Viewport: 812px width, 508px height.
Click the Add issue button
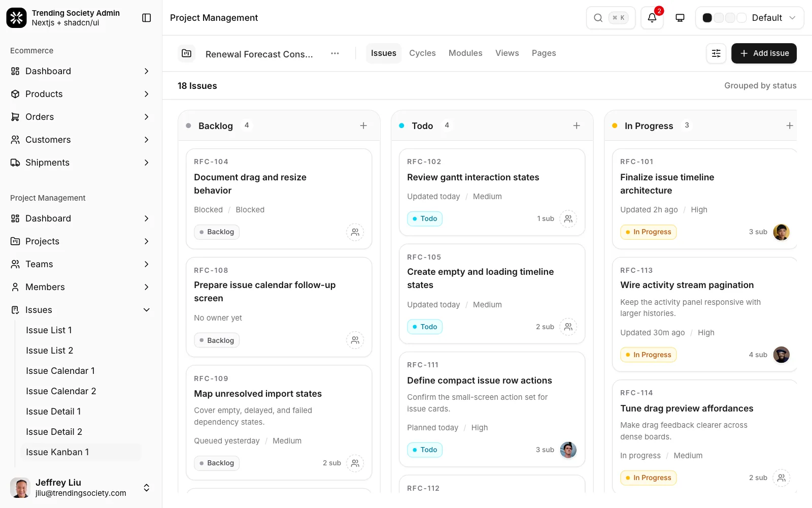click(764, 53)
